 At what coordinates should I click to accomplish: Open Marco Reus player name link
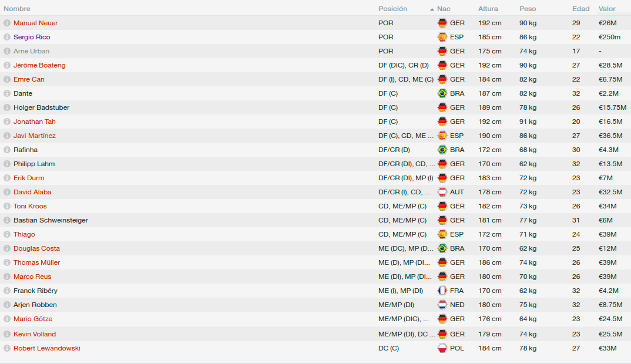[x=32, y=277]
